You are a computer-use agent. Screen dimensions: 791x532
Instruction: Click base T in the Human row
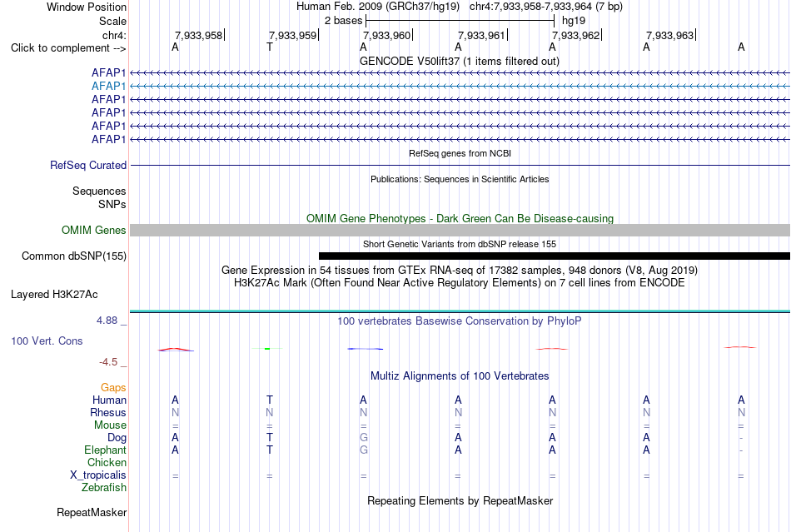tap(270, 400)
